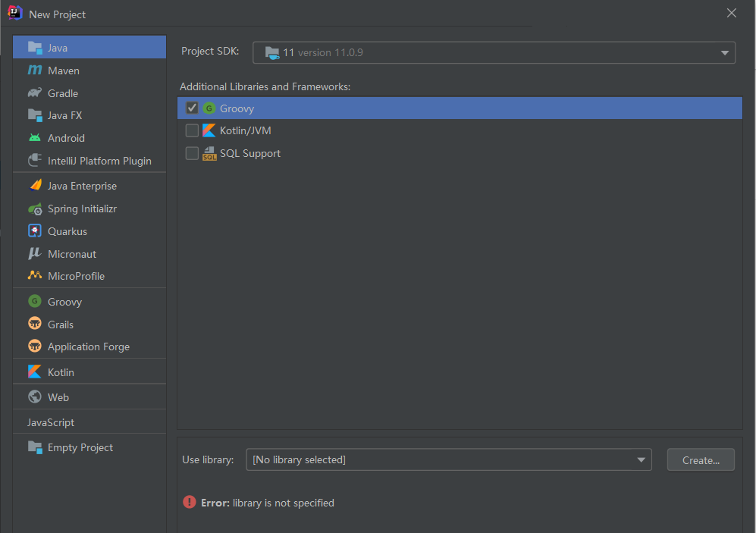
Task: Click the Java Enterprise orange icon
Action: (36, 185)
